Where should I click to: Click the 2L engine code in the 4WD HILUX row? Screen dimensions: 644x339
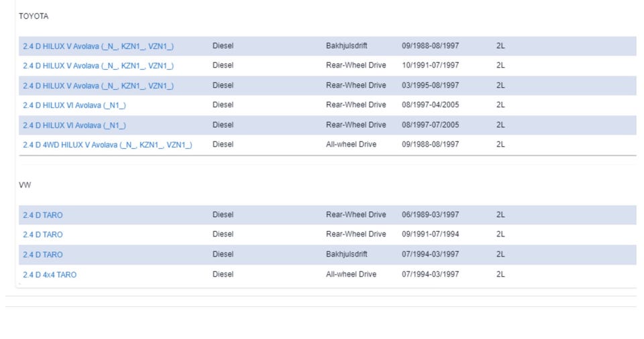(x=500, y=144)
